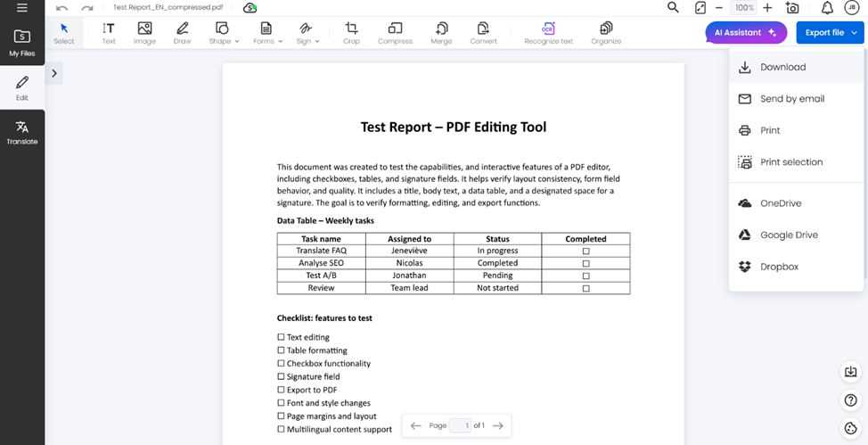
Task: Open the cookie settings icon
Action: 850,428
